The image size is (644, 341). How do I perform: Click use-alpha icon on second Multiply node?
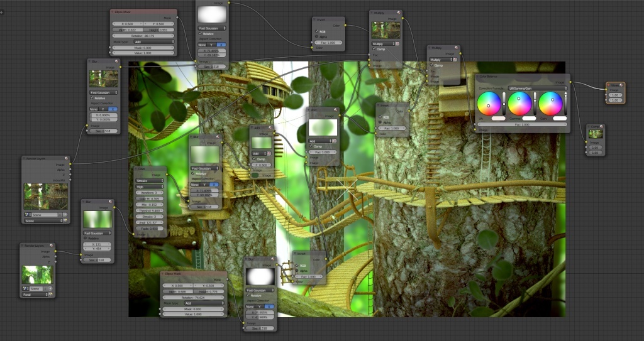455,60
